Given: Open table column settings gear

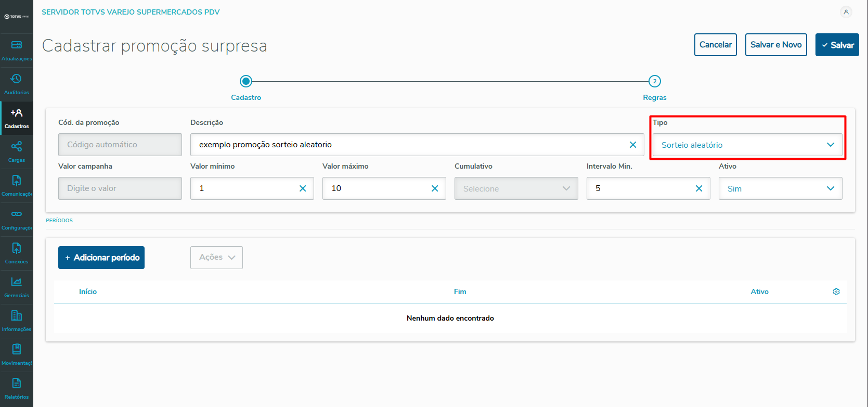Looking at the screenshot, I should [x=836, y=292].
